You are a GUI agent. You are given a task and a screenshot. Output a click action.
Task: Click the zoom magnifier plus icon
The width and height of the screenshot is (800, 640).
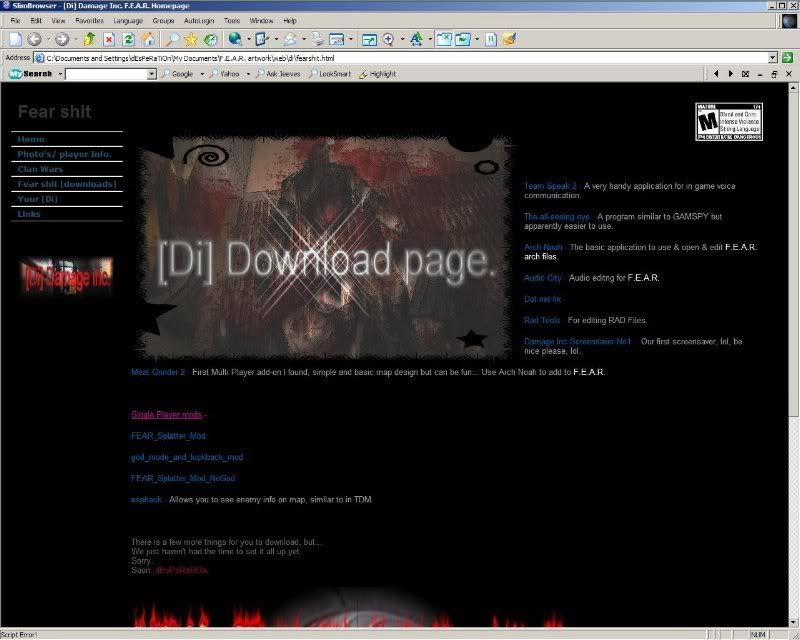[389, 39]
